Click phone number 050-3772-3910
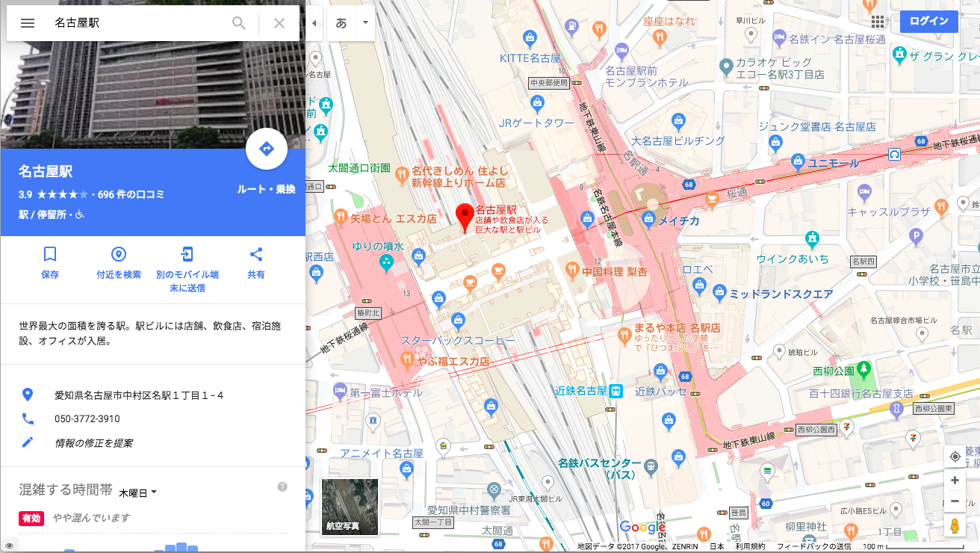 coord(87,419)
